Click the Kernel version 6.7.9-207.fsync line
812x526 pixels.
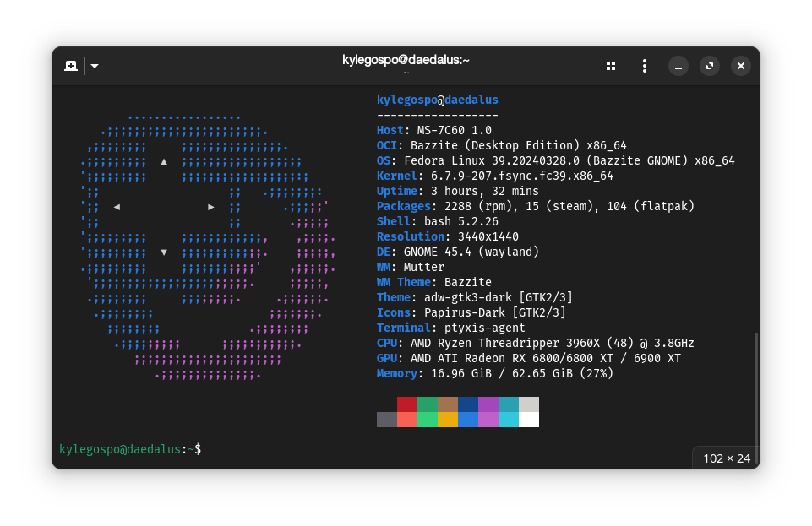[x=495, y=176]
